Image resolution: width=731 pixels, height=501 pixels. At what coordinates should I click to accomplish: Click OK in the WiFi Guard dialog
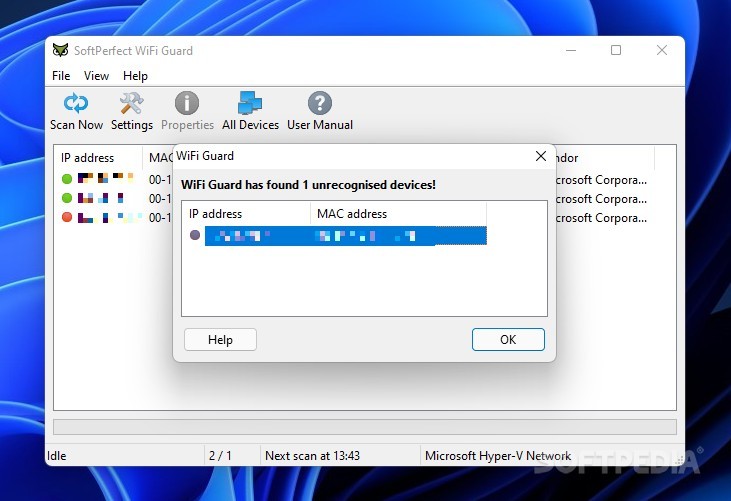(508, 339)
